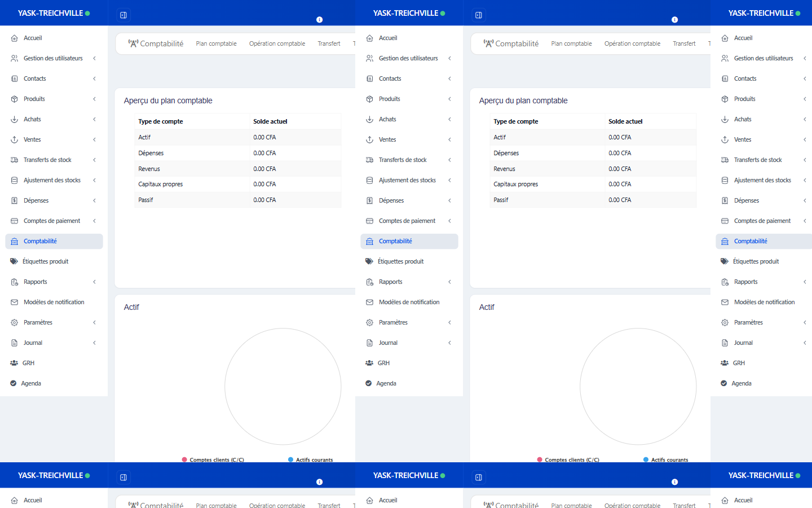
Task: Click the Agenda check icon in the left sidebar copy
Action: pos(14,384)
